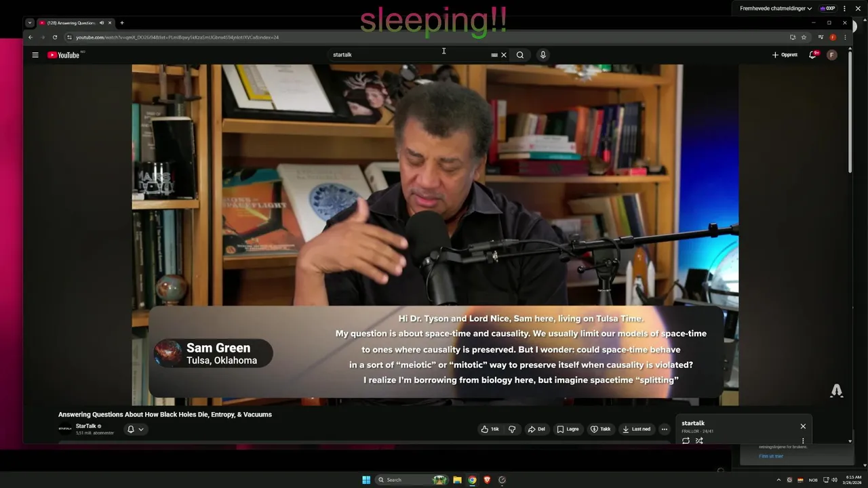This screenshot has width=868, height=488.
Task: Save the video with Lagre
Action: click(x=568, y=429)
